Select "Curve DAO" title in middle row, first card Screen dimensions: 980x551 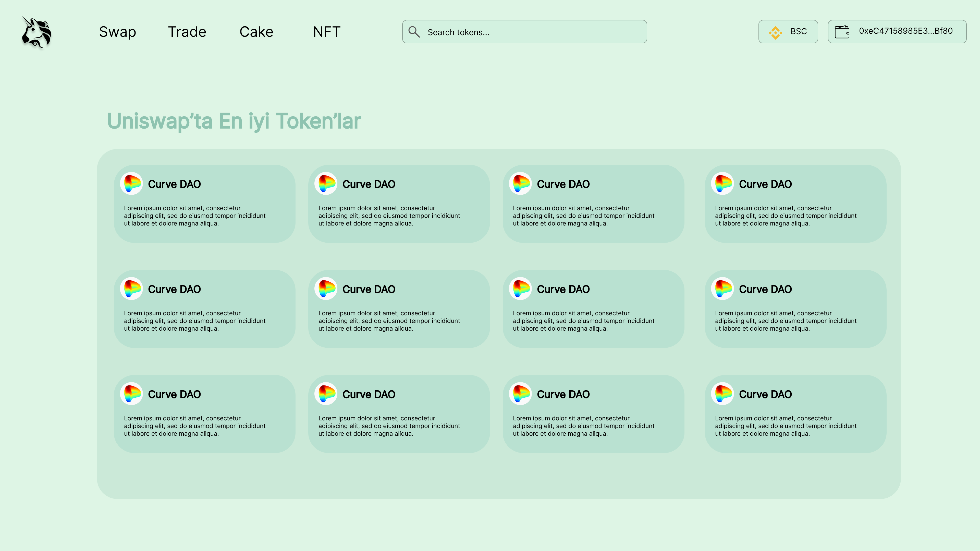click(174, 289)
